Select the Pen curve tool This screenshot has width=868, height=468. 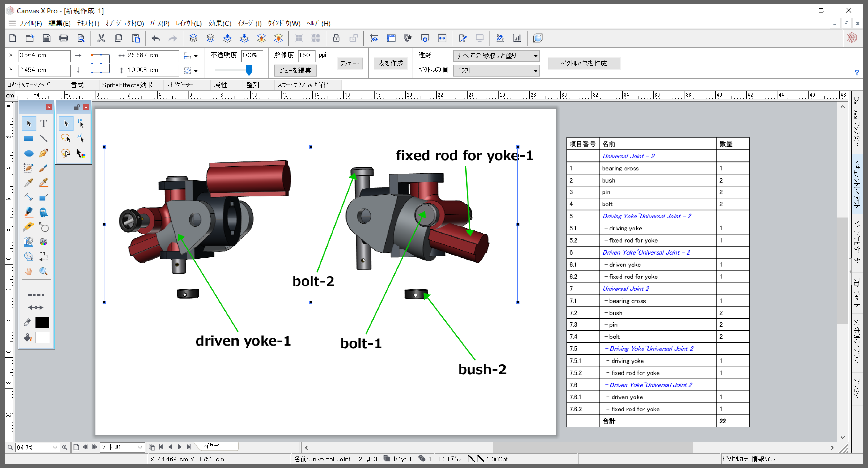(x=43, y=153)
